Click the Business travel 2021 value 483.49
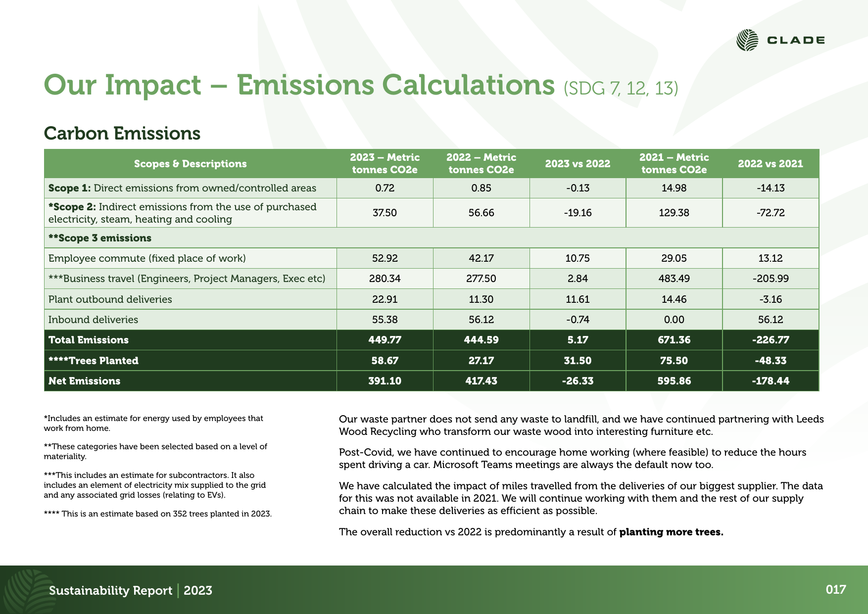Viewport: 868px width, 614px height. [x=674, y=279]
